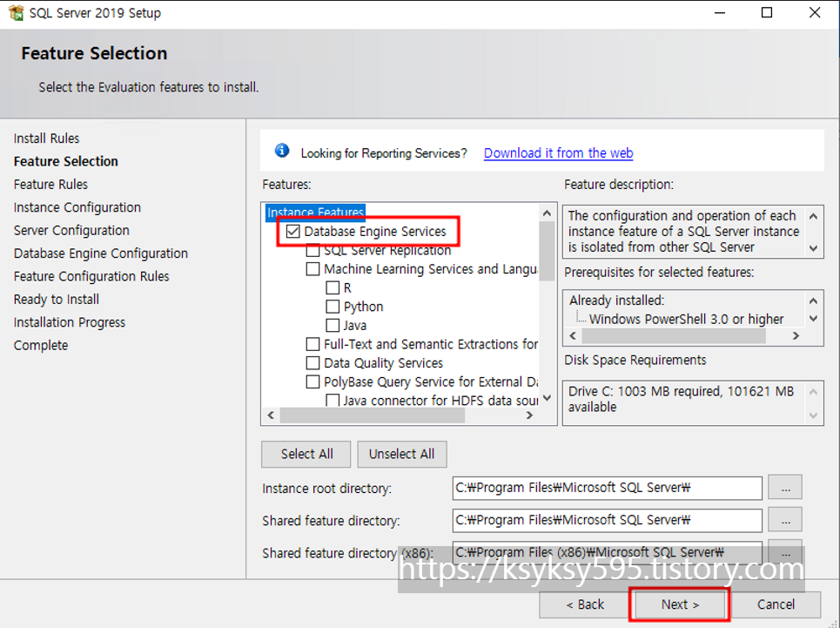Viewport: 840px width, 628px height.
Task: Click Windows PowerShell 3.0 or higher entry
Action: 686,320
